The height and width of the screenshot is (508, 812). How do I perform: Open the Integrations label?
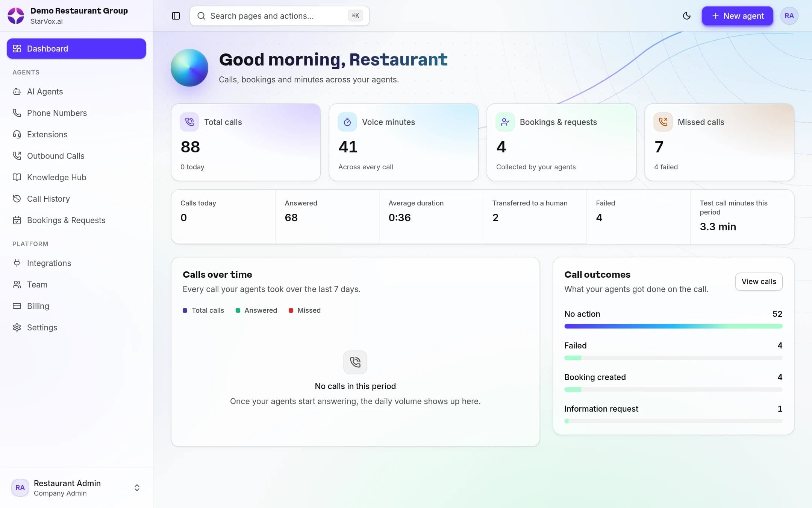49,263
